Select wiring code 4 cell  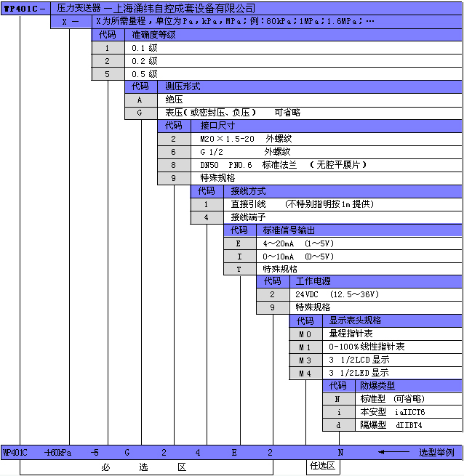coord(207,217)
